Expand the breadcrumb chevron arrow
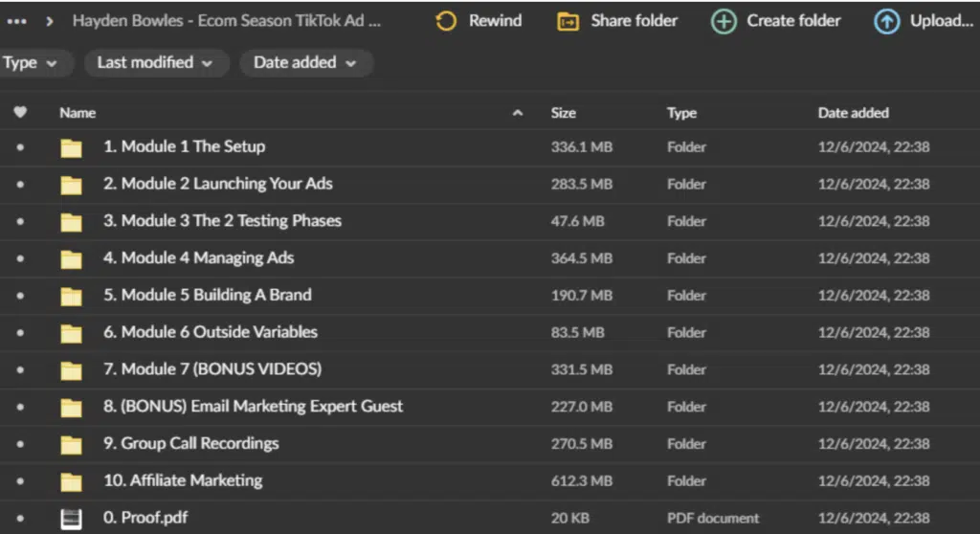The width and height of the screenshot is (980, 534). click(x=50, y=22)
